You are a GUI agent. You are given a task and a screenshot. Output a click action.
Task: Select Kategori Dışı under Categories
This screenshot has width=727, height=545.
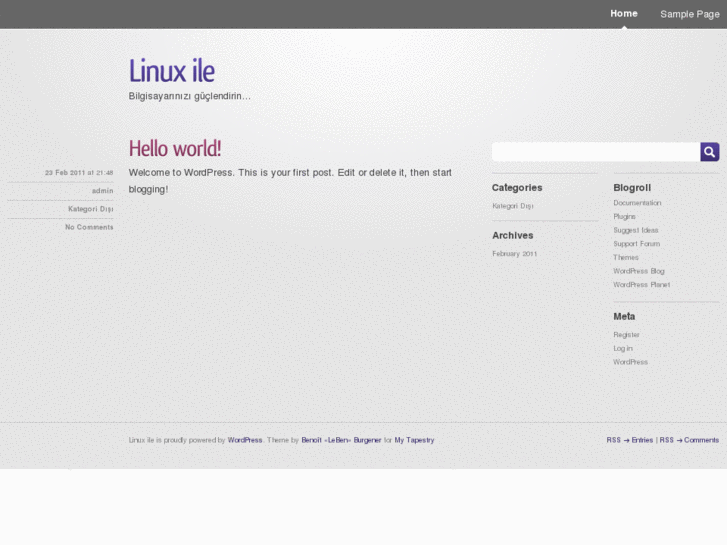[x=513, y=206]
